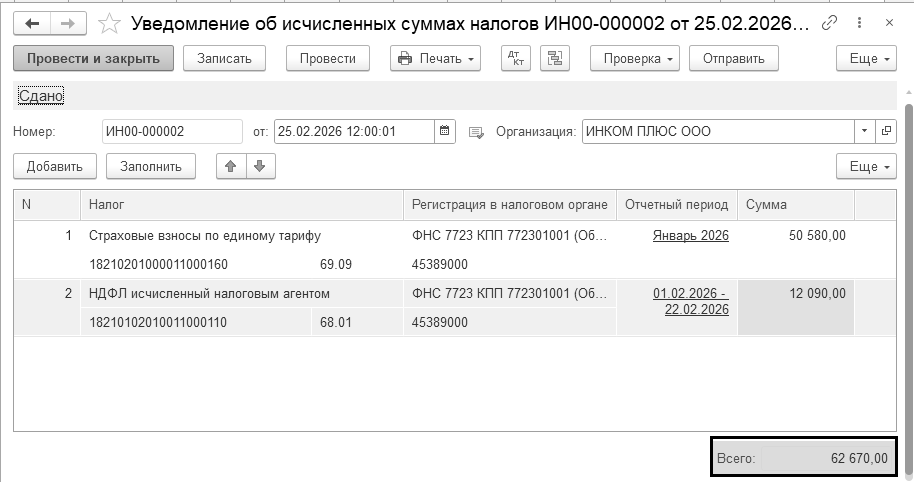
Task: Click the forward navigation arrow
Action: (68, 22)
